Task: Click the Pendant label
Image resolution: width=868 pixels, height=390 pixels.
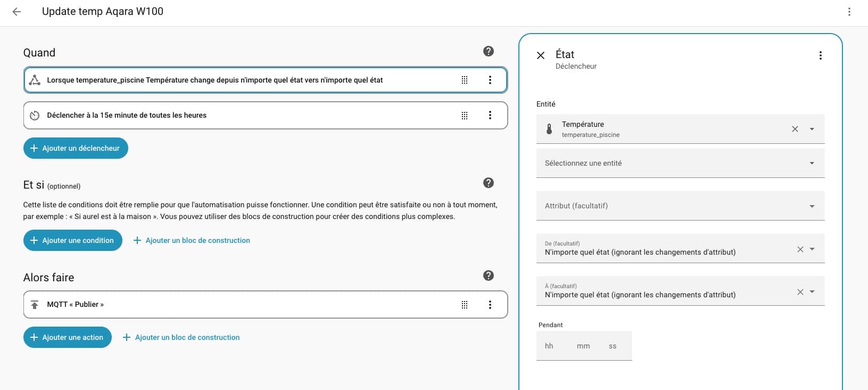Action: click(550, 325)
